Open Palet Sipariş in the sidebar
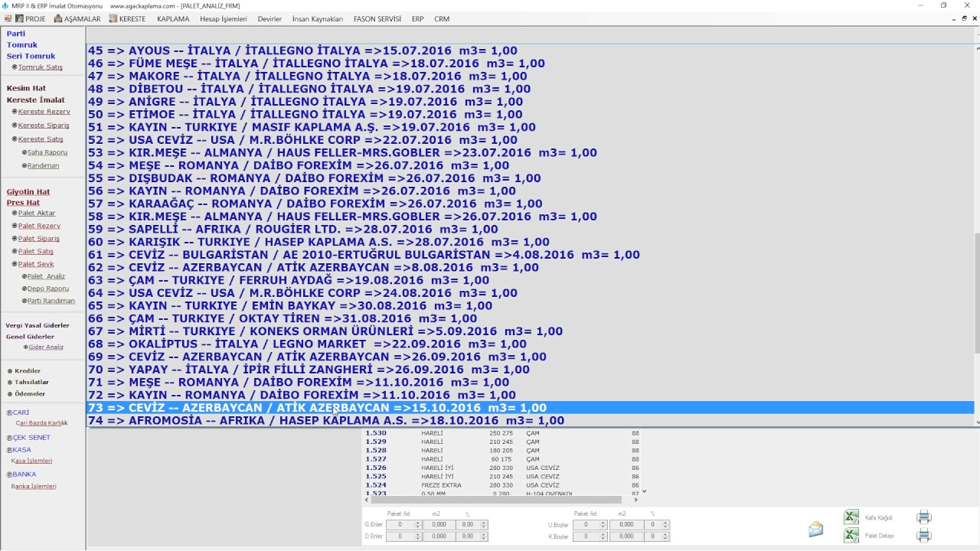980x551 pixels. click(38, 239)
